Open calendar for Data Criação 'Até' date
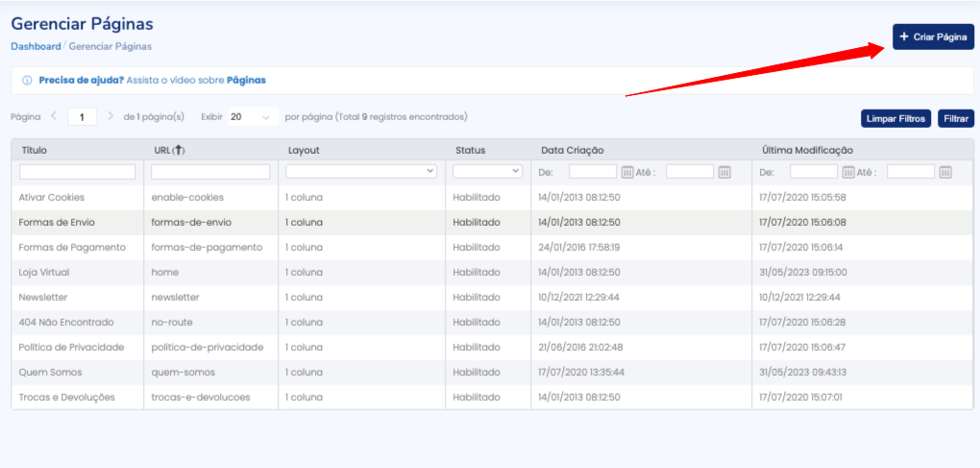The image size is (980, 468). click(x=724, y=172)
